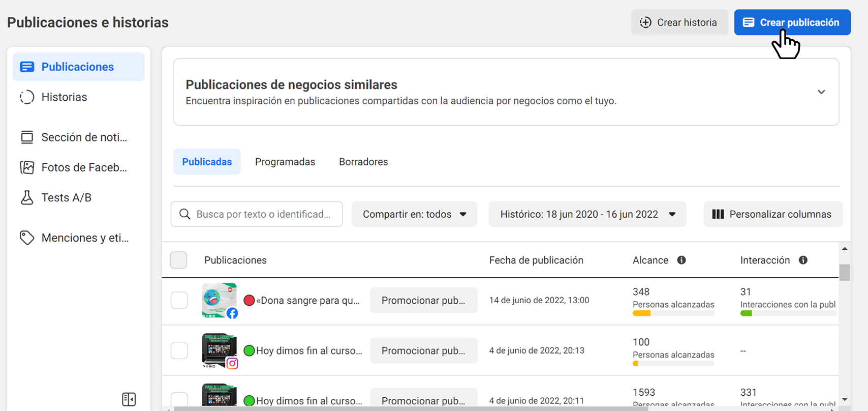The width and height of the screenshot is (868, 411).
Task: Collapse the sidebar panel icon
Action: tap(129, 399)
